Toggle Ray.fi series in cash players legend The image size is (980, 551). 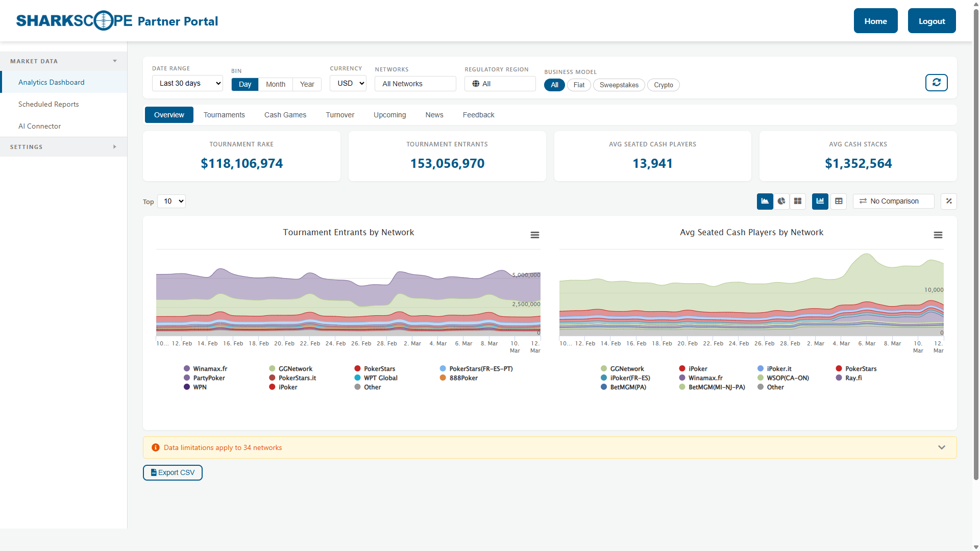coord(848,378)
